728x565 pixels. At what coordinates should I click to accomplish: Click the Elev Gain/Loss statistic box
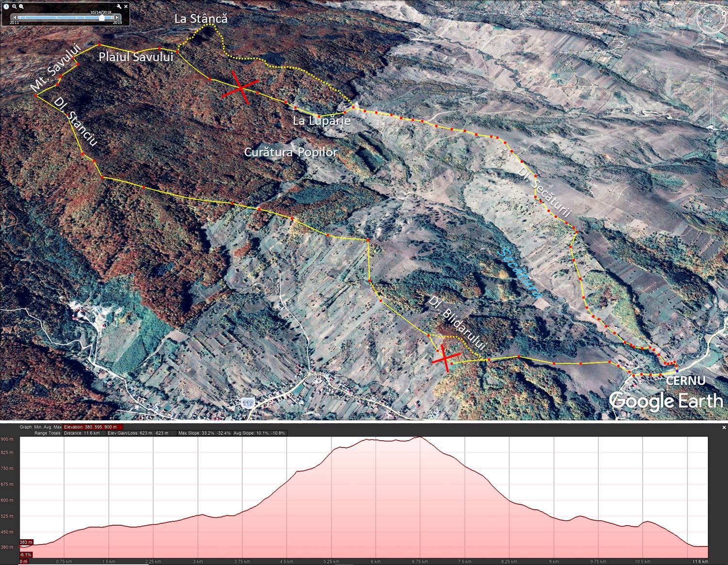point(139,433)
